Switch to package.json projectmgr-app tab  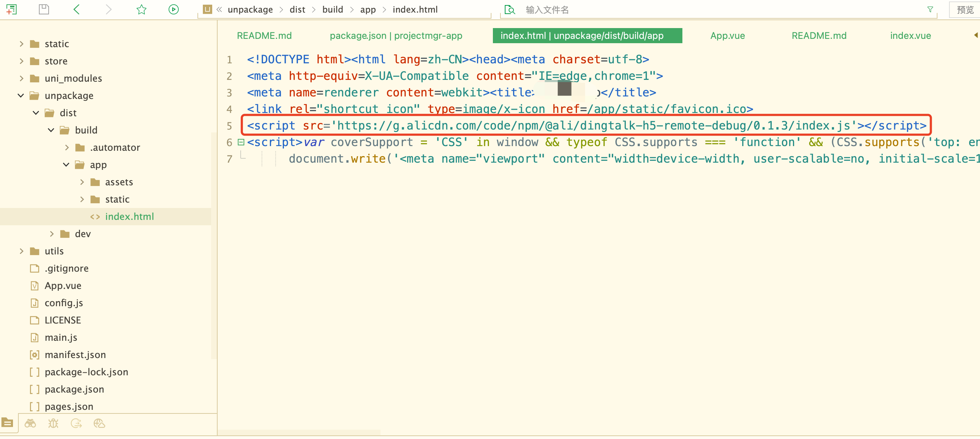(x=396, y=36)
